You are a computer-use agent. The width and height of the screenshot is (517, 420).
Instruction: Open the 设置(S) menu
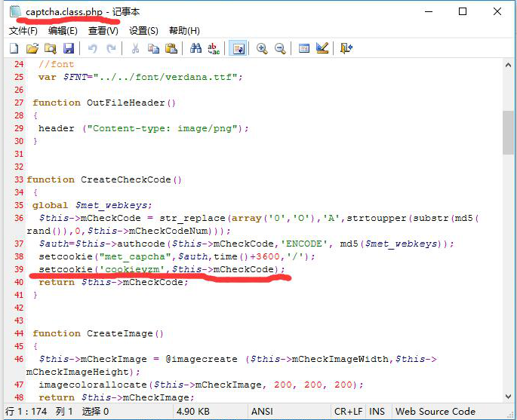(143, 31)
